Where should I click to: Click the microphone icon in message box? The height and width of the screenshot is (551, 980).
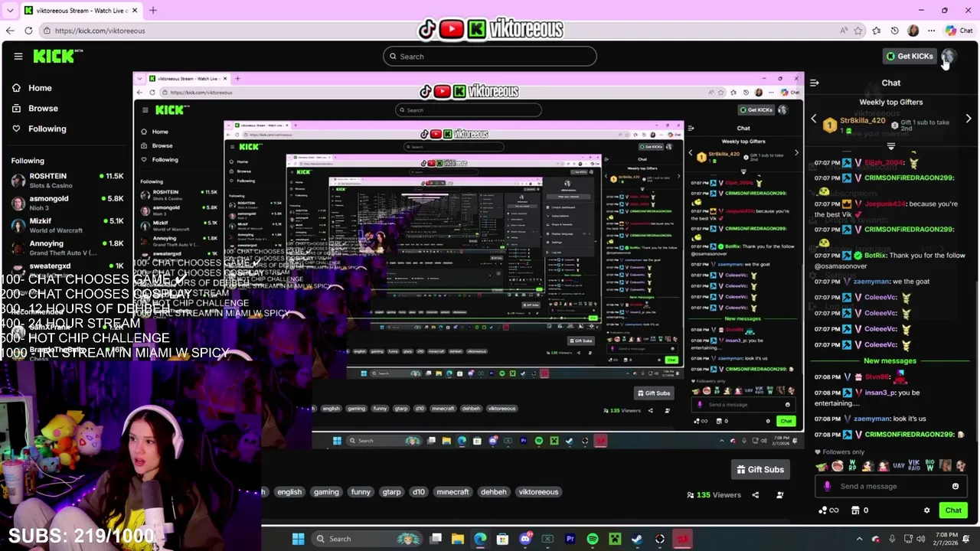[x=827, y=486]
